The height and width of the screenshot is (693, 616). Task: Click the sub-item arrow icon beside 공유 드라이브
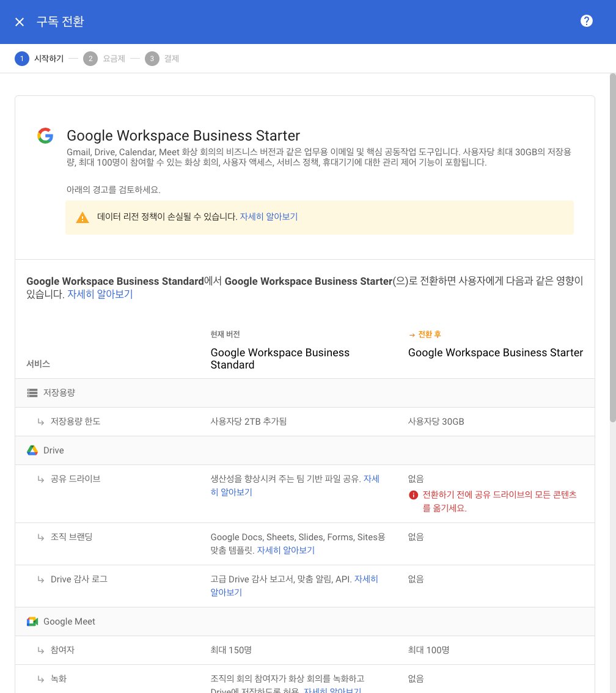(41, 479)
